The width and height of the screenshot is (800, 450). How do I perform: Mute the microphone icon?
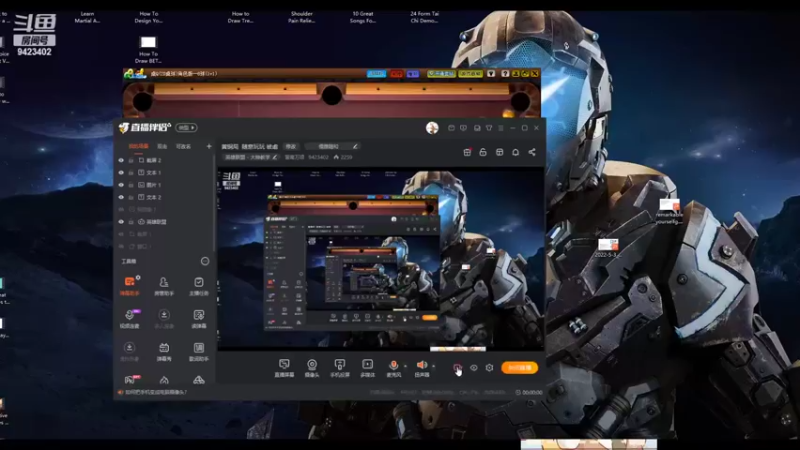pyautogui.click(x=393, y=365)
